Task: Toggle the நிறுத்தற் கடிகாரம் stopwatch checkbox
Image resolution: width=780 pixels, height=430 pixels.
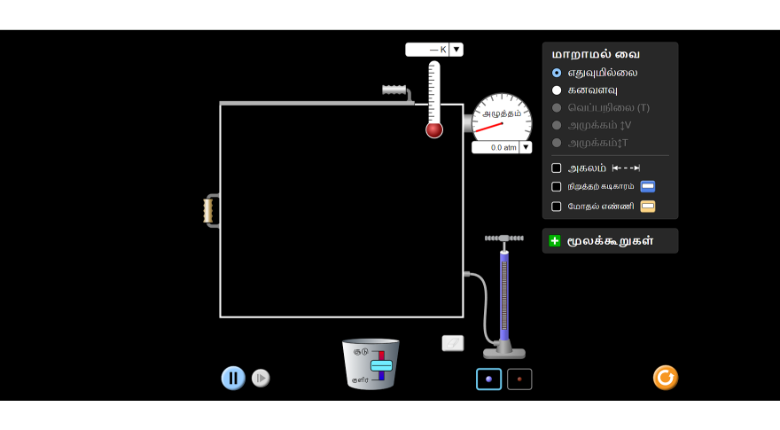Action: (x=557, y=186)
